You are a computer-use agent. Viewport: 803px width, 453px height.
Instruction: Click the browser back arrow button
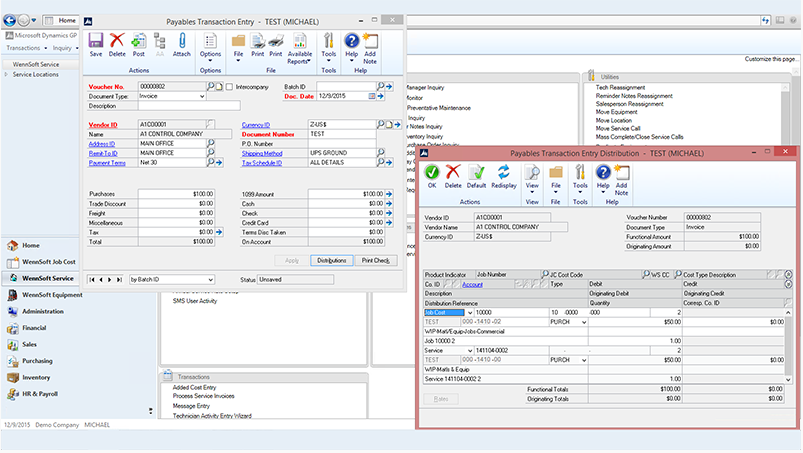point(9,20)
